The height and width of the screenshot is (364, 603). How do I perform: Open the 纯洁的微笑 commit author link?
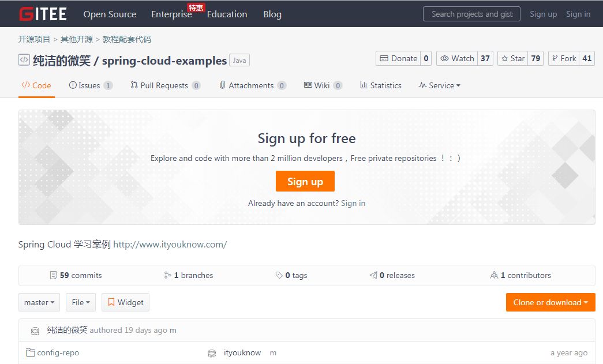coord(67,330)
